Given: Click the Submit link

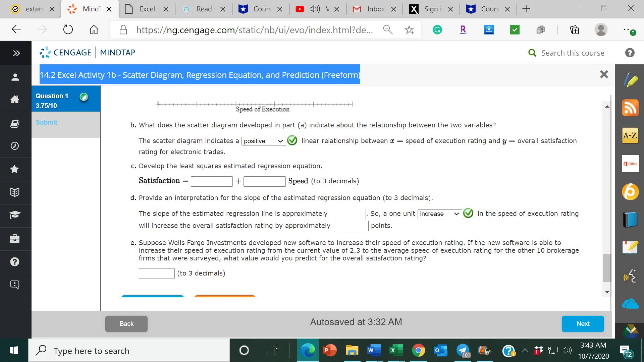Looking at the screenshot, I should [46, 123].
